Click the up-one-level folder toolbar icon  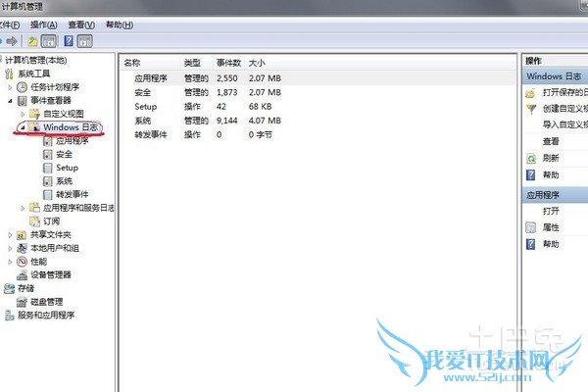pyautogui.click(x=33, y=41)
